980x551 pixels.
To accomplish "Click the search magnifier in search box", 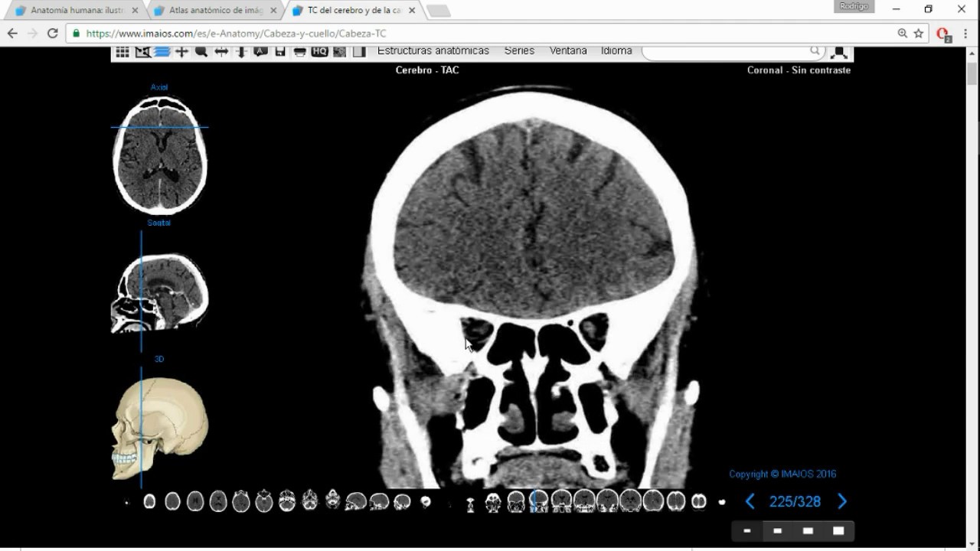I will (815, 51).
